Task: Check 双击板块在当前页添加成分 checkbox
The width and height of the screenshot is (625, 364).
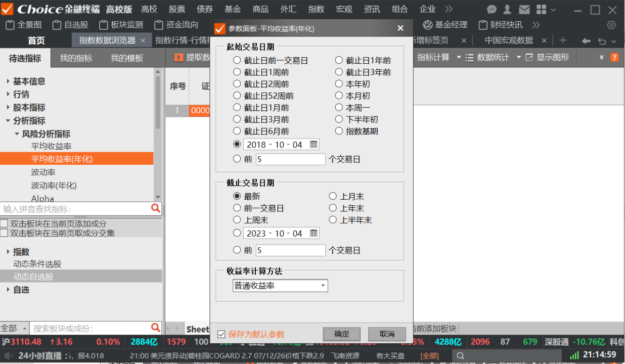Action: click(x=4, y=223)
